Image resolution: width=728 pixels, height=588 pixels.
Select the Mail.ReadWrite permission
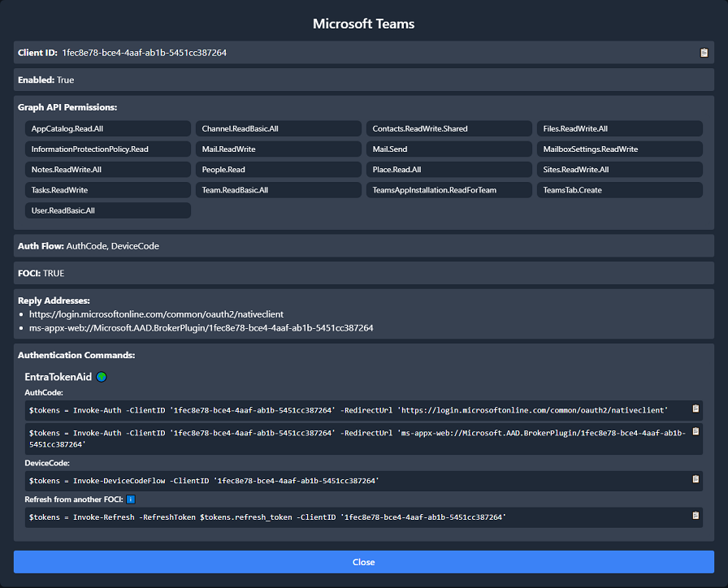278,149
